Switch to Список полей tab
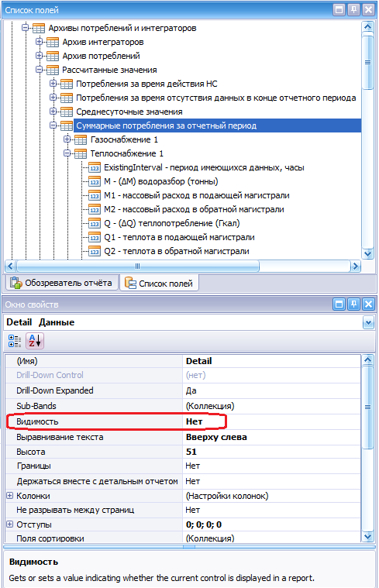Viewport: 379px width, 588px height. click(x=159, y=283)
